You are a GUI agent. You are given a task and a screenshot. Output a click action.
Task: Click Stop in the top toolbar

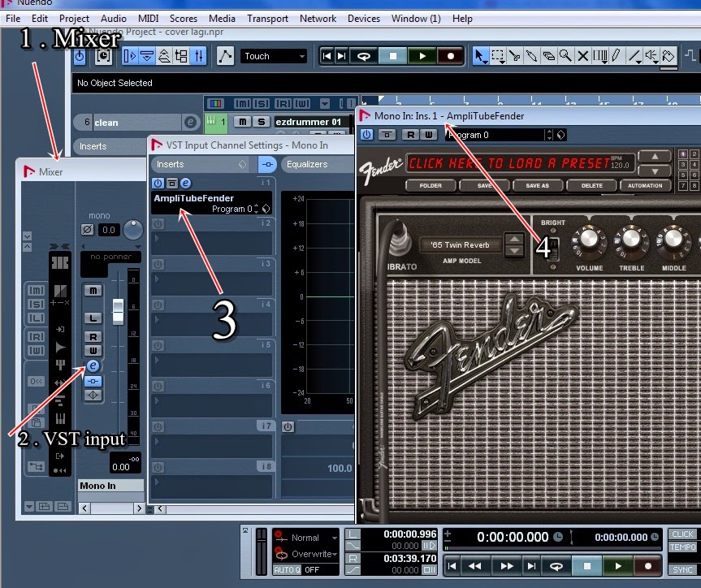[x=392, y=56]
